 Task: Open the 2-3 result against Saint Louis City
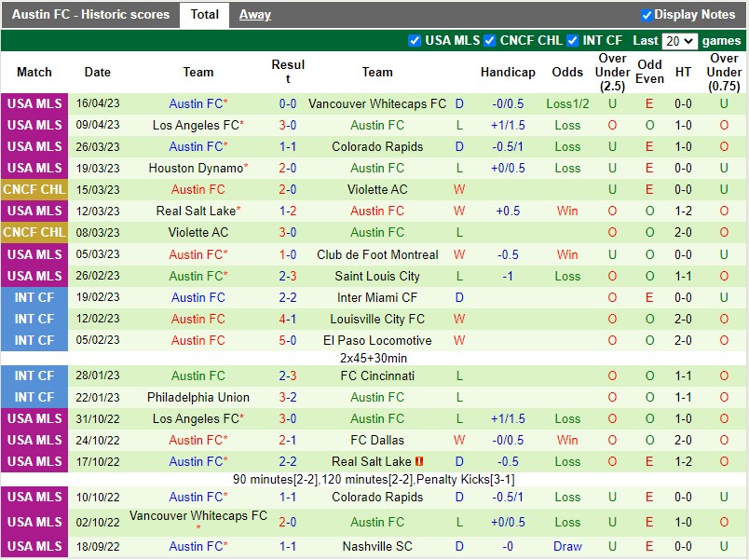coord(288,276)
